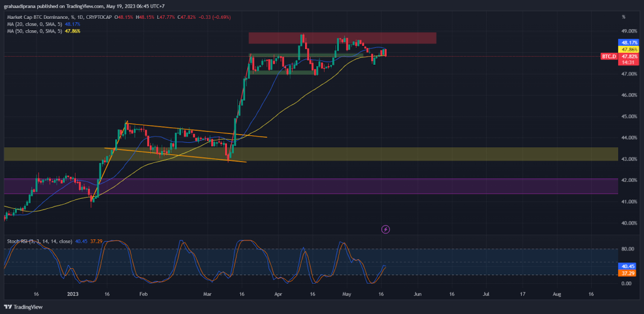Click the 47.86% value in MA 50 legend

[x=72, y=31]
